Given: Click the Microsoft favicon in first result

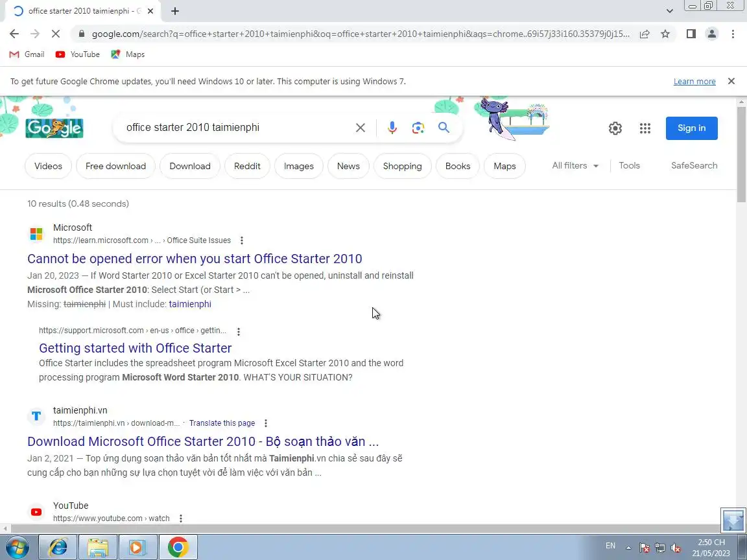Looking at the screenshot, I should coord(36,234).
